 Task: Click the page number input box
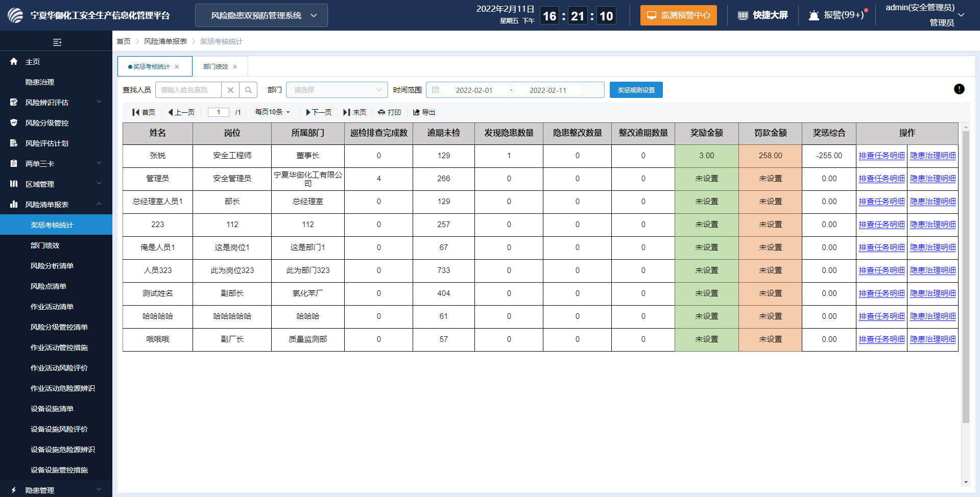pyautogui.click(x=219, y=112)
